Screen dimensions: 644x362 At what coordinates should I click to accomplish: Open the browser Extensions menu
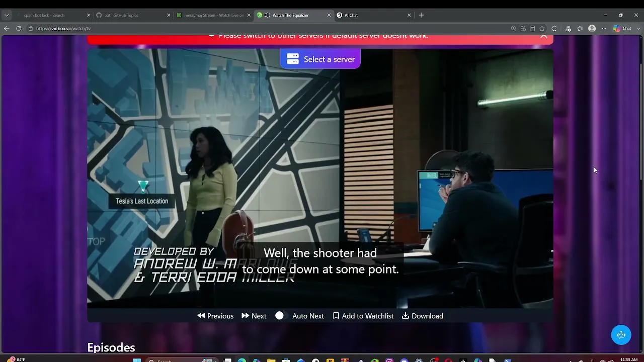tap(554, 29)
